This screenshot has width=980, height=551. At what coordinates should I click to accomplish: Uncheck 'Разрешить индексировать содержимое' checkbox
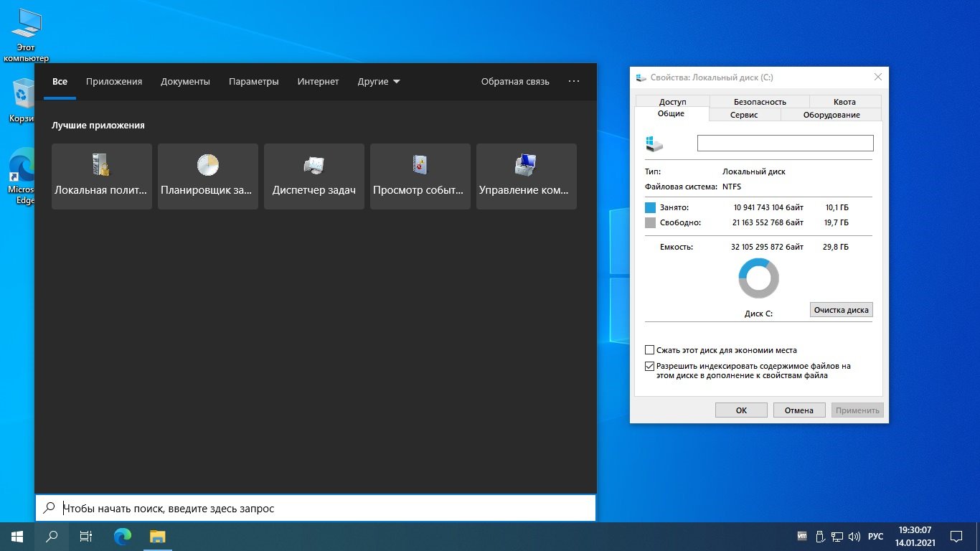pos(650,366)
